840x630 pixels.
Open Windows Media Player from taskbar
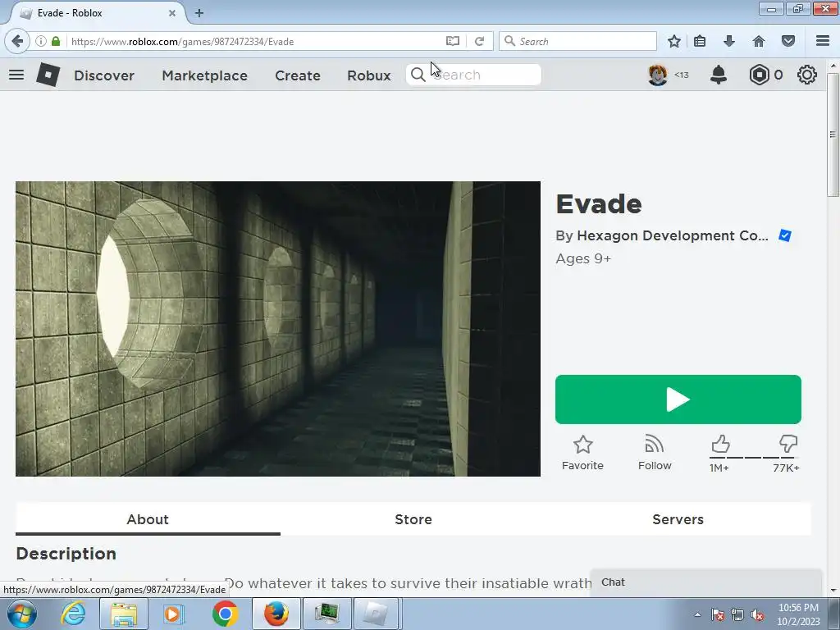pos(172,614)
